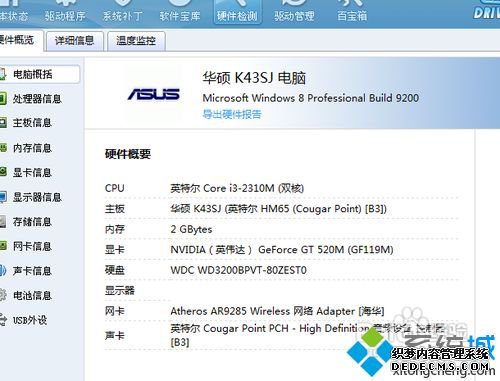Click the 内存 value 2 GBytes
500x381 pixels.
(191, 229)
